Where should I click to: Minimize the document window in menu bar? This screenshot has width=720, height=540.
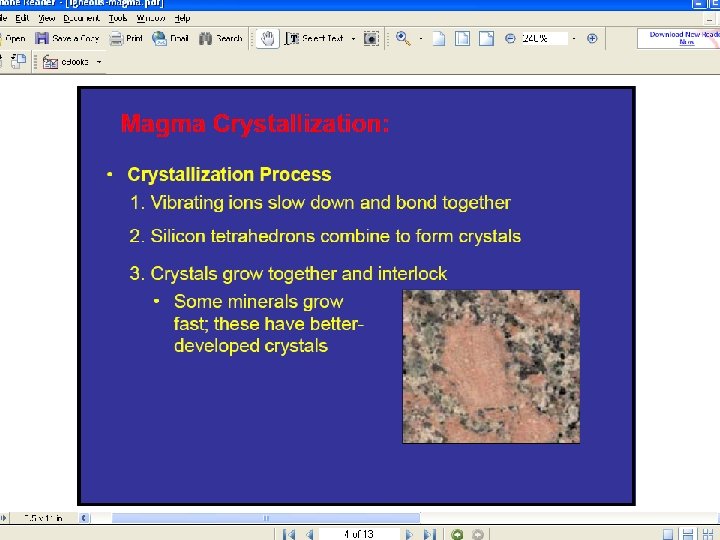pos(709,19)
